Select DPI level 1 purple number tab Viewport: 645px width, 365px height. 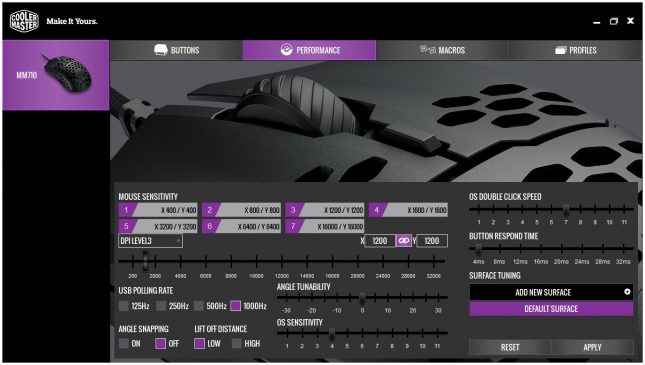pyautogui.click(x=126, y=210)
